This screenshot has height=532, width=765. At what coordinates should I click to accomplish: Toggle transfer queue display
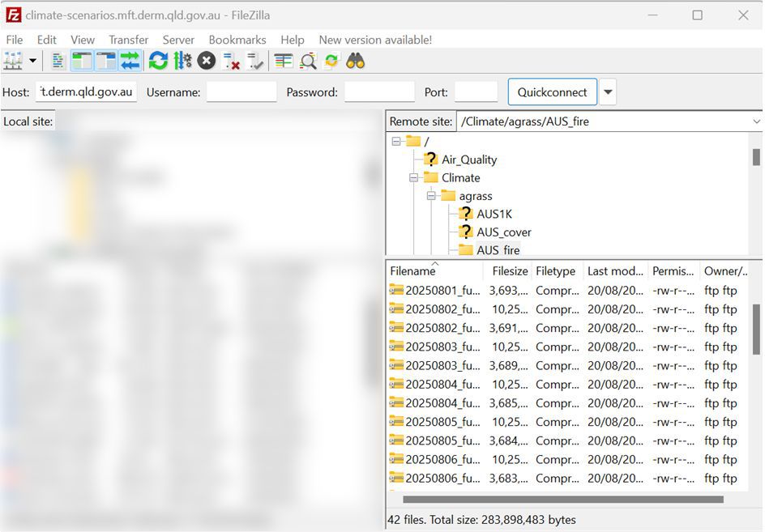[130, 61]
